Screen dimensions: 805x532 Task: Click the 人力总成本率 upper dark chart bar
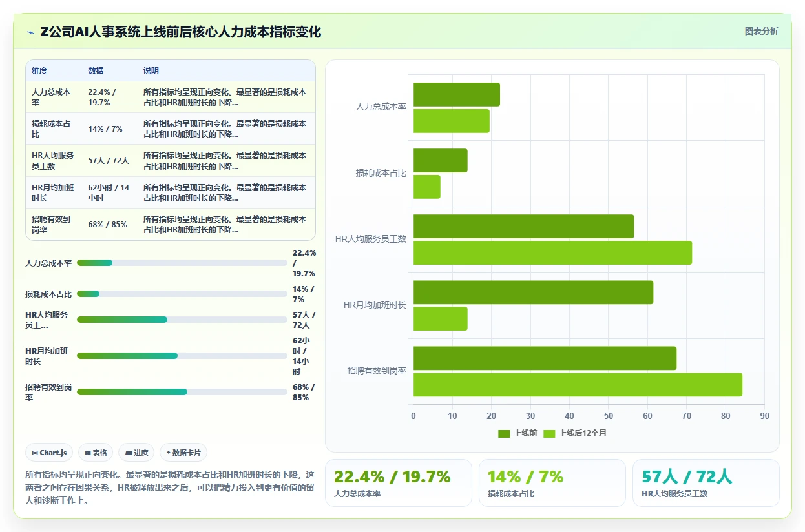[456, 95]
